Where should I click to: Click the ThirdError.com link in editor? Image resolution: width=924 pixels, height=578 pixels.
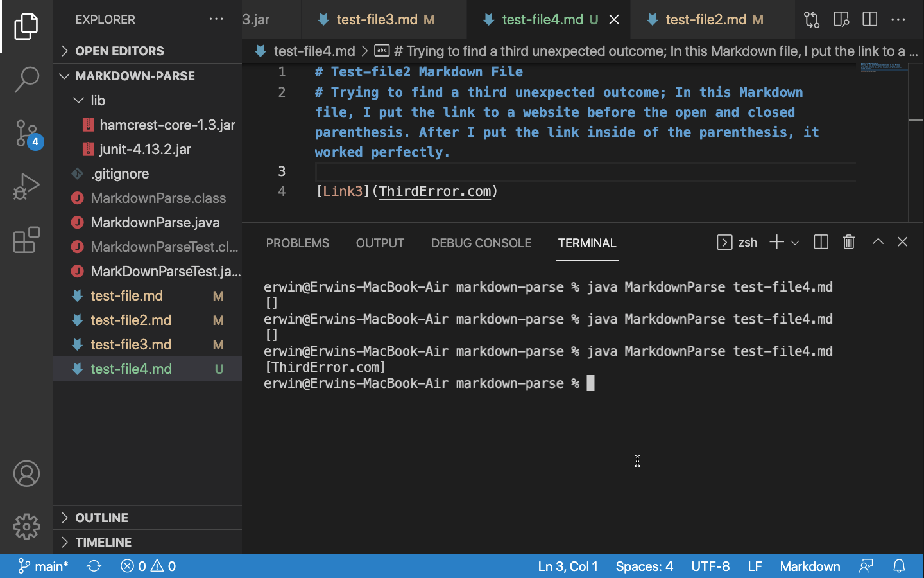(x=435, y=191)
